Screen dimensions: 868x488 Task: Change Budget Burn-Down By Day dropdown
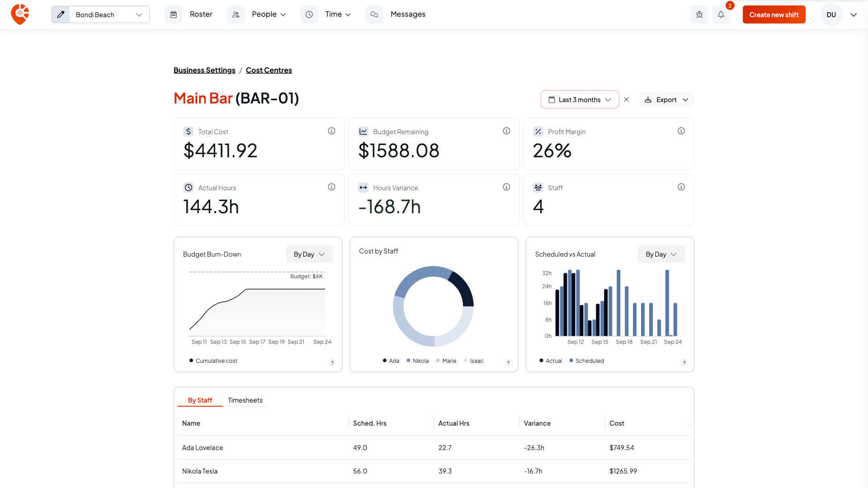pos(309,254)
